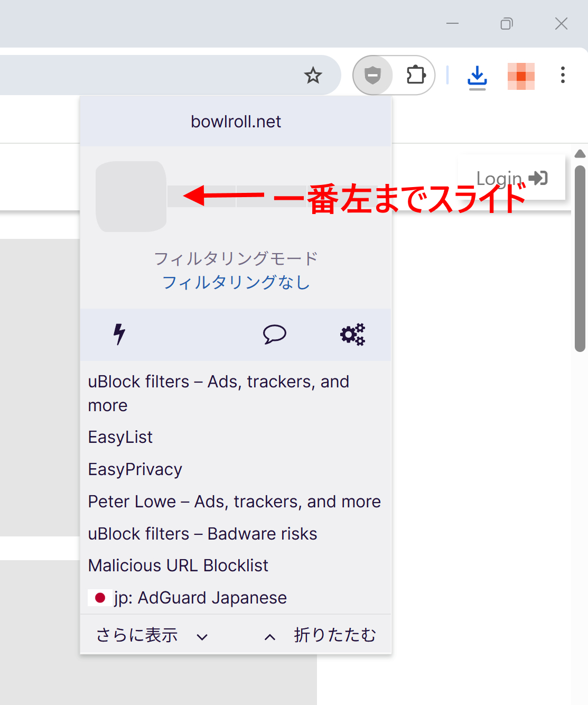Click the page vertical scrollbar thumb
The image size is (588, 705).
580,258
